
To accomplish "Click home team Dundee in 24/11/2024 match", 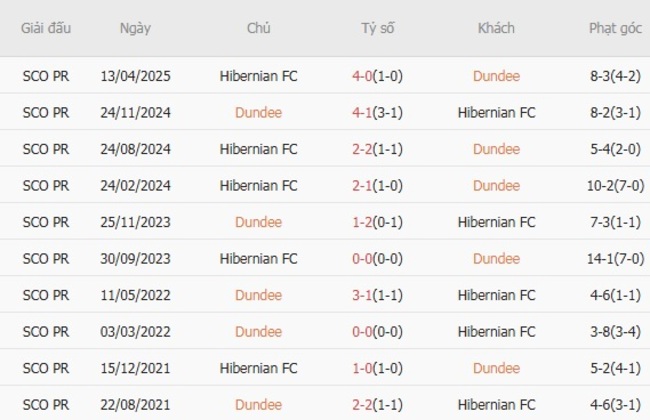I will [x=258, y=113].
